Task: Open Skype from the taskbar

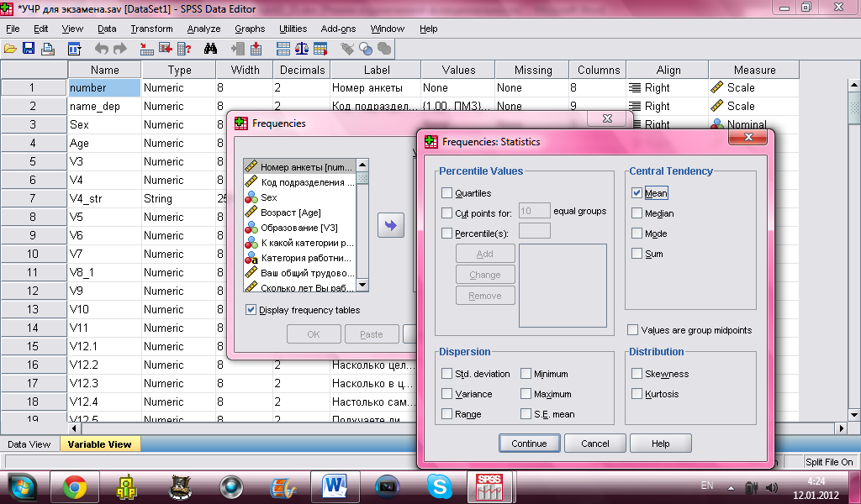Action: tap(440, 487)
